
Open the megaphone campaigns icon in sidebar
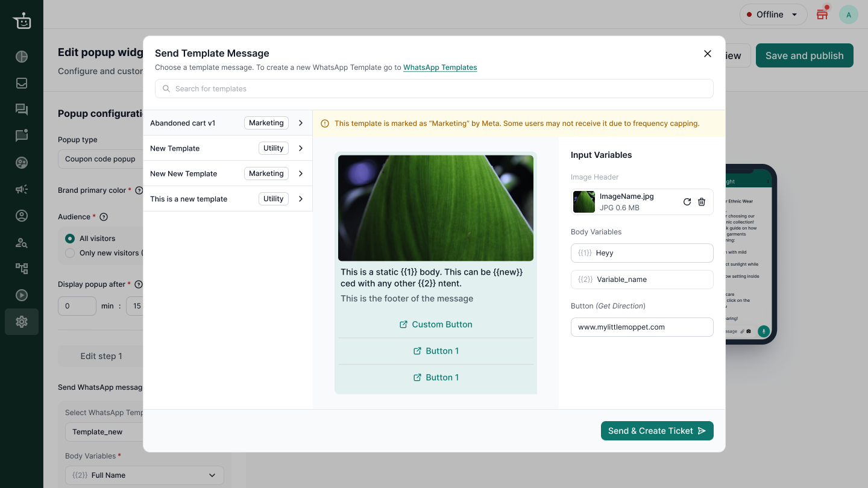pos(22,189)
